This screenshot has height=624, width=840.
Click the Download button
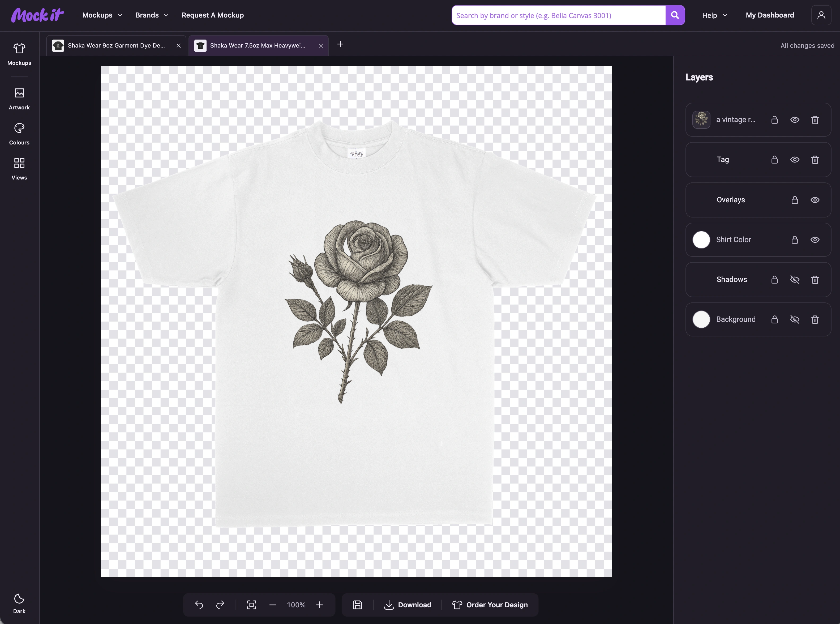(x=407, y=605)
